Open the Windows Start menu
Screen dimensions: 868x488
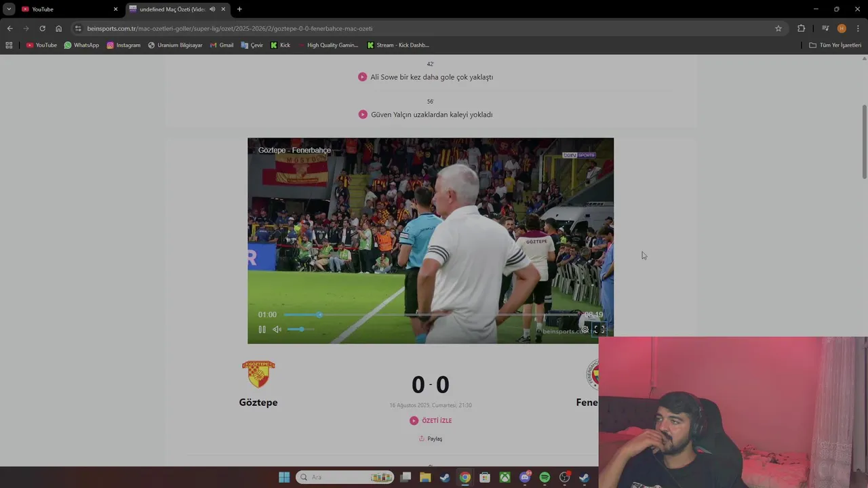tap(284, 477)
